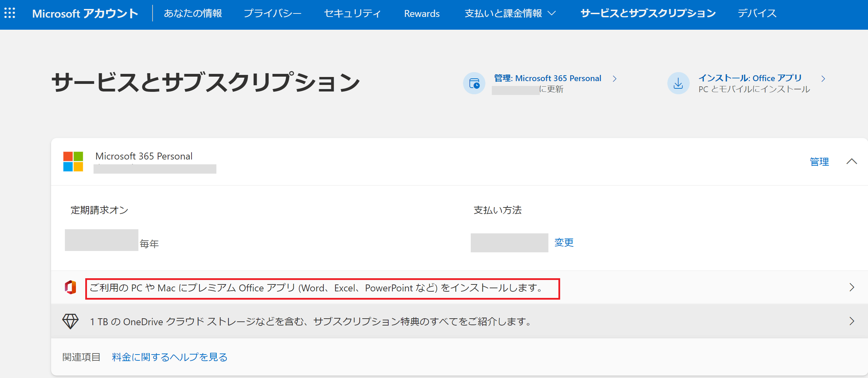Click the diamond icon beside subscription benefits text
The image size is (868, 378).
[x=70, y=321]
